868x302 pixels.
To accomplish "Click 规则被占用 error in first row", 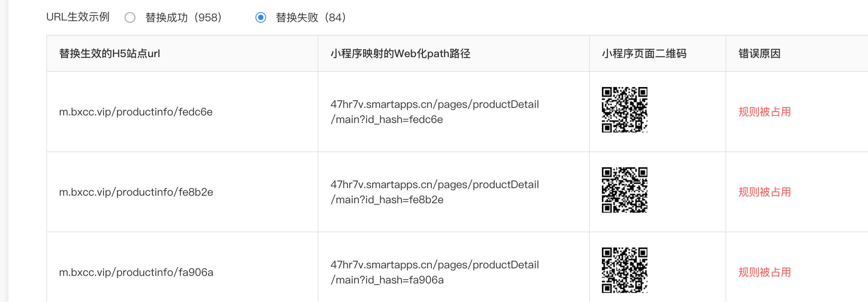I will [x=765, y=112].
